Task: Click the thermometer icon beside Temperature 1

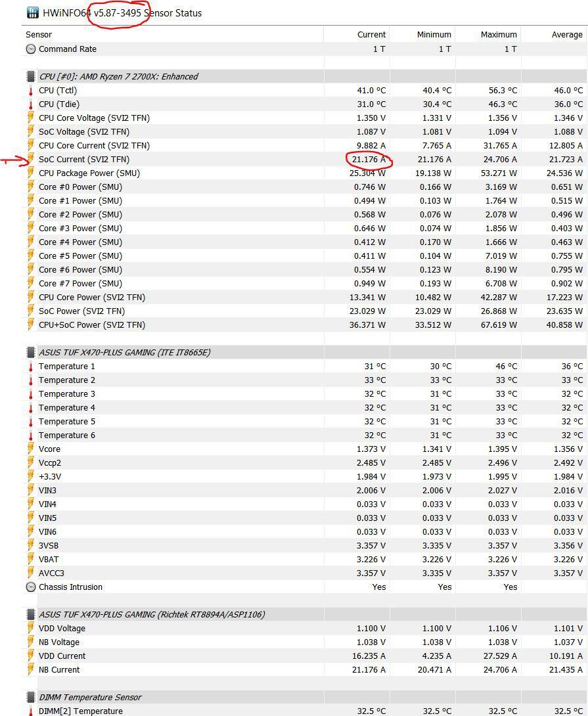Action: [x=31, y=367]
